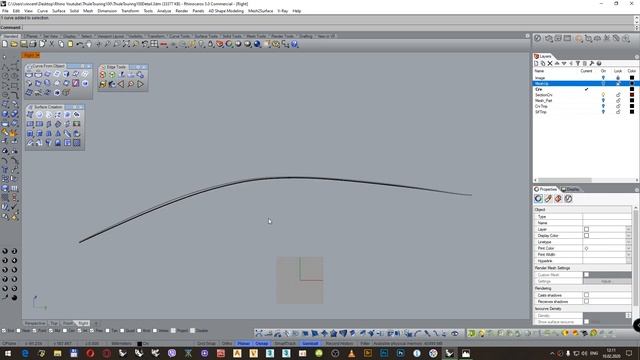Open the Display Color dropdown in Properties
The height and width of the screenshot is (360, 640).
pyautogui.click(x=628, y=236)
